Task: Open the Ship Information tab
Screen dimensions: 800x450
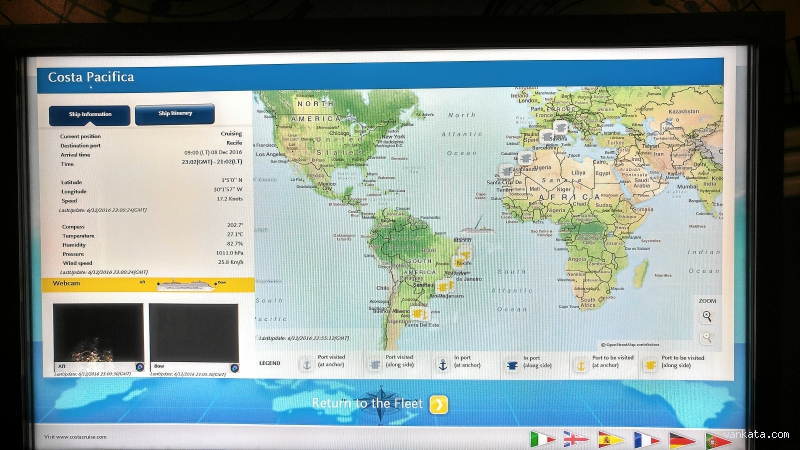Action: pos(90,115)
